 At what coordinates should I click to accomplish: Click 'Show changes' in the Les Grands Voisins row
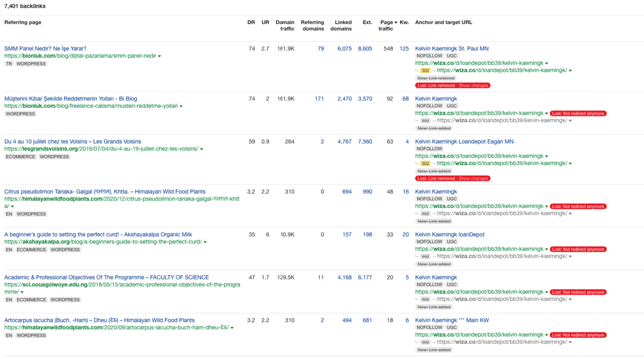pos(473,178)
